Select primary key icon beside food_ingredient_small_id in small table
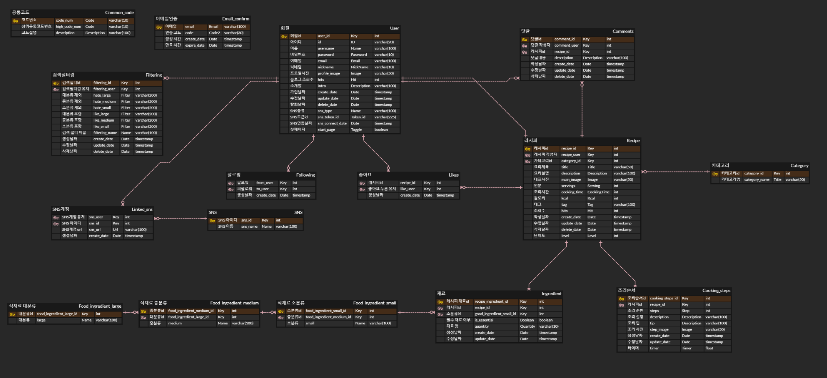Screen dimensions: 827x378 click(x=281, y=311)
